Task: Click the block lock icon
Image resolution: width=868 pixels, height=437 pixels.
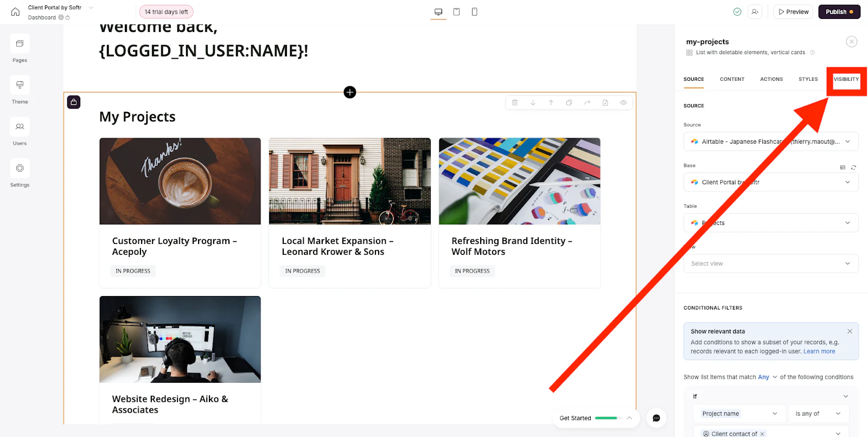Action: point(74,102)
